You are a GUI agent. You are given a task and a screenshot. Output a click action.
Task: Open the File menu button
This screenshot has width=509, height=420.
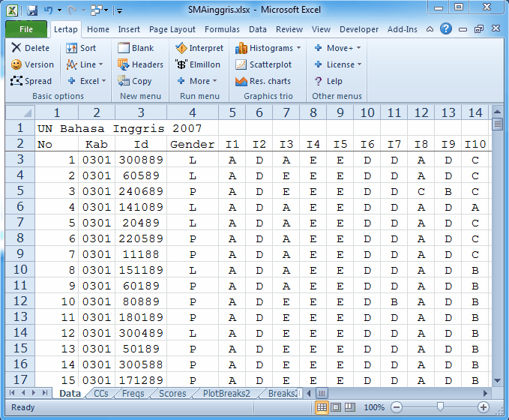[25, 29]
